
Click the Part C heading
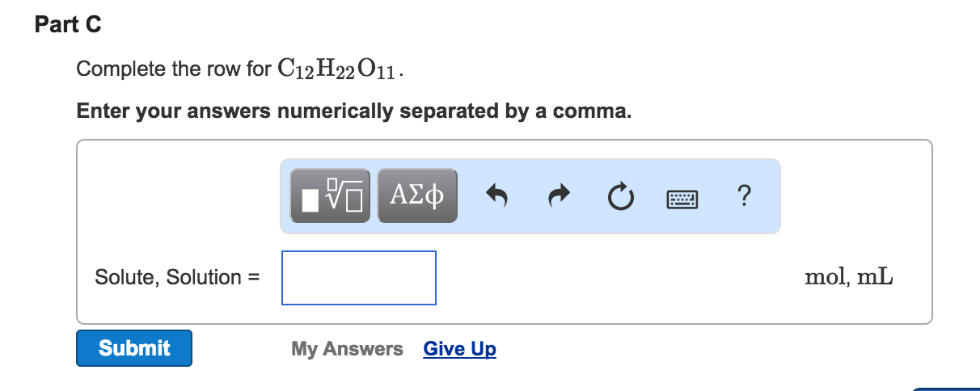pyautogui.click(x=68, y=25)
